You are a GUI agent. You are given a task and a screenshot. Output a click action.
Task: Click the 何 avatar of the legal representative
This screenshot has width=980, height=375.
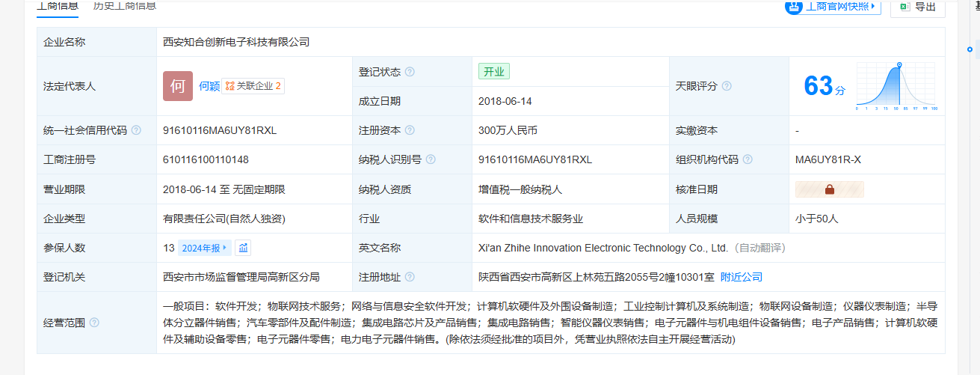(178, 86)
